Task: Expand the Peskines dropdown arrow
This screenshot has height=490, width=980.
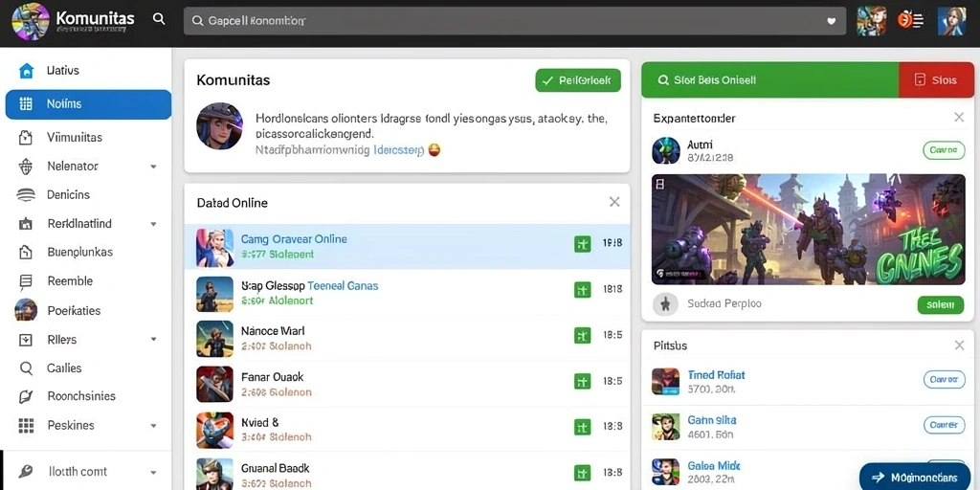Action: point(153,426)
